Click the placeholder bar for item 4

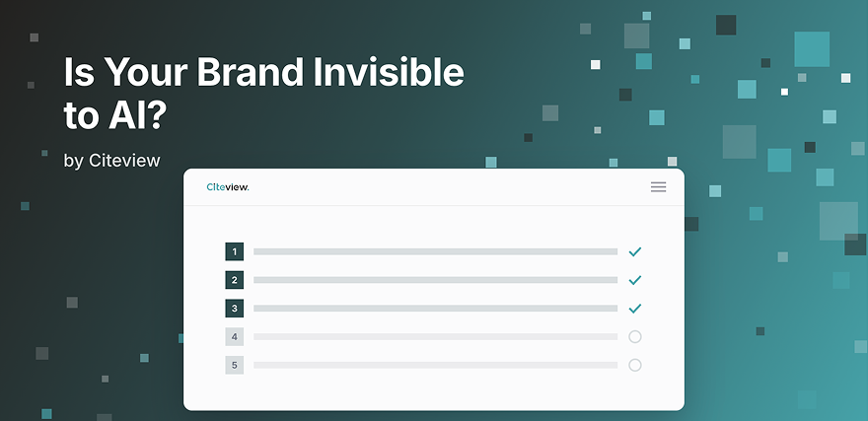(x=435, y=336)
